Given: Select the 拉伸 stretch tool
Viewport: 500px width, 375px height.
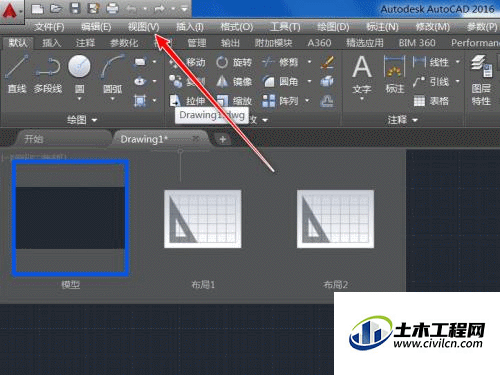Looking at the screenshot, I should [187, 101].
